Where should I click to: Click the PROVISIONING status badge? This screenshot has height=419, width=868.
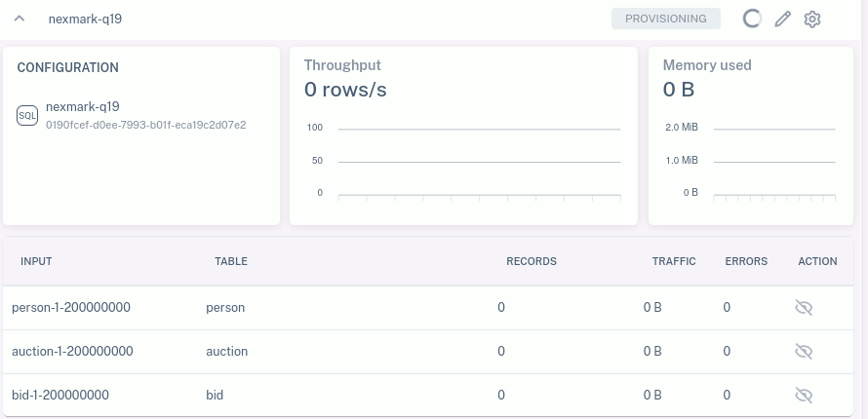pos(665,19)
